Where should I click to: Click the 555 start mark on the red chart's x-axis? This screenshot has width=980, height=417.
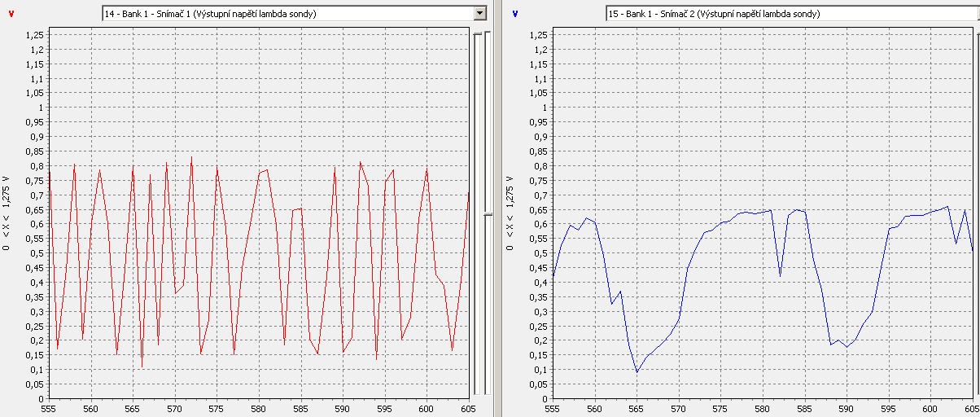click(50, 408)
